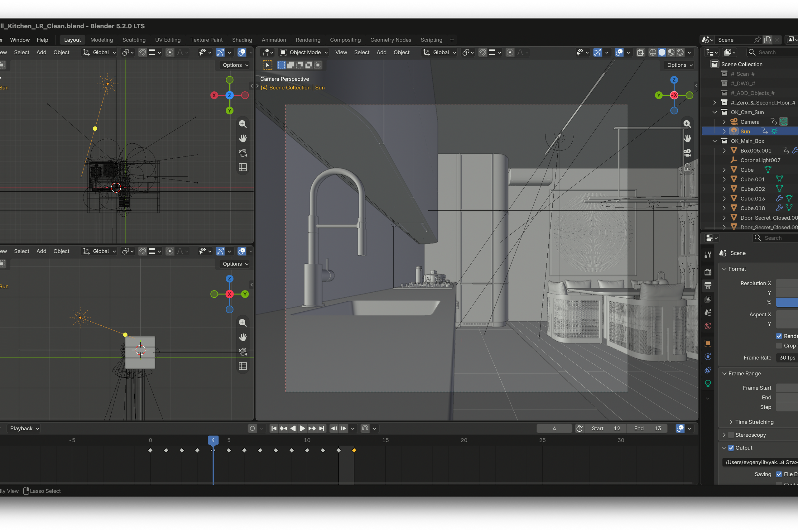Image resolution: width=798 pixels, height=532 pixels.
Task: Jump to last frame in timeline
Action: (322, 429)
